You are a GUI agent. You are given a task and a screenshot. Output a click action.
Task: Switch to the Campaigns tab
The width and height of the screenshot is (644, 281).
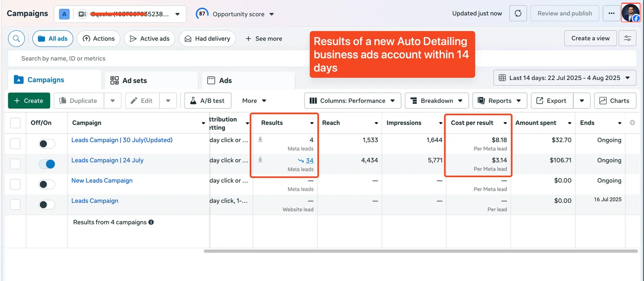[x=55, y=80]
